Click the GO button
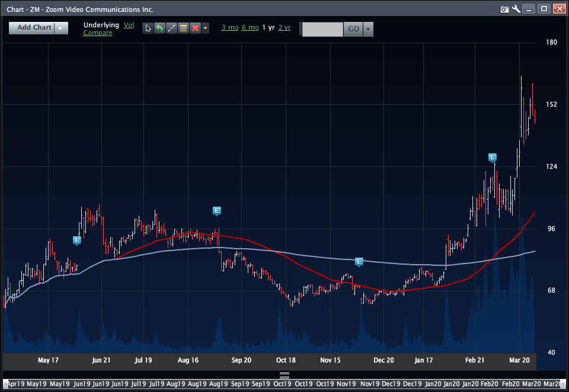 pyautogui.click(x=353, y=29)
